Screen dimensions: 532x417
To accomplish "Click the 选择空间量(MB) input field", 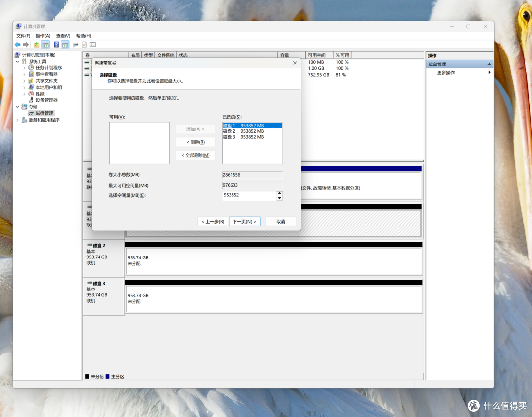I will pyautogui.click(x=249, y=195).
